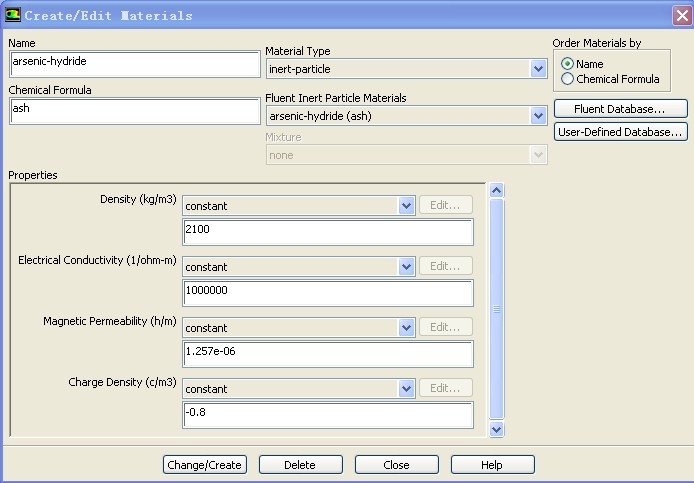This screenshot has height=483, width=694.
Task: Open the User-Defined Database button
Action: [619, 132]
